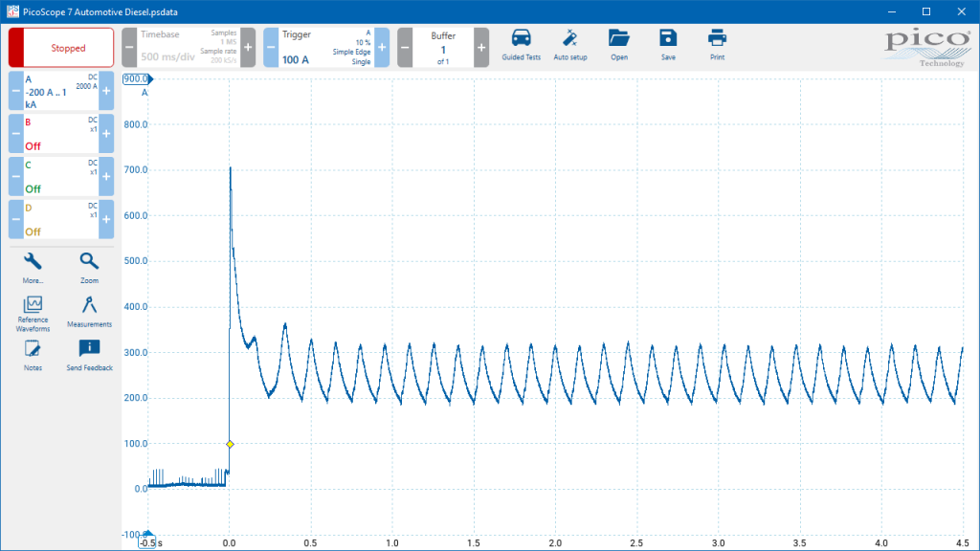Toggle the red Stopped capture button

61,48
